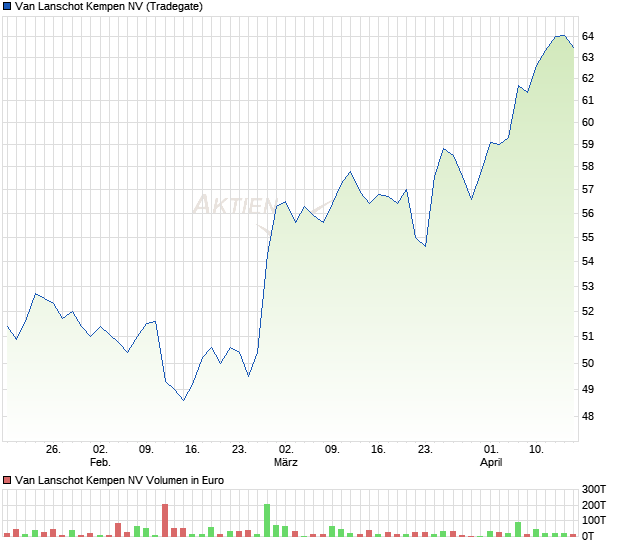Click the 01. date label above April
The image size is (620, 546).
491,450
